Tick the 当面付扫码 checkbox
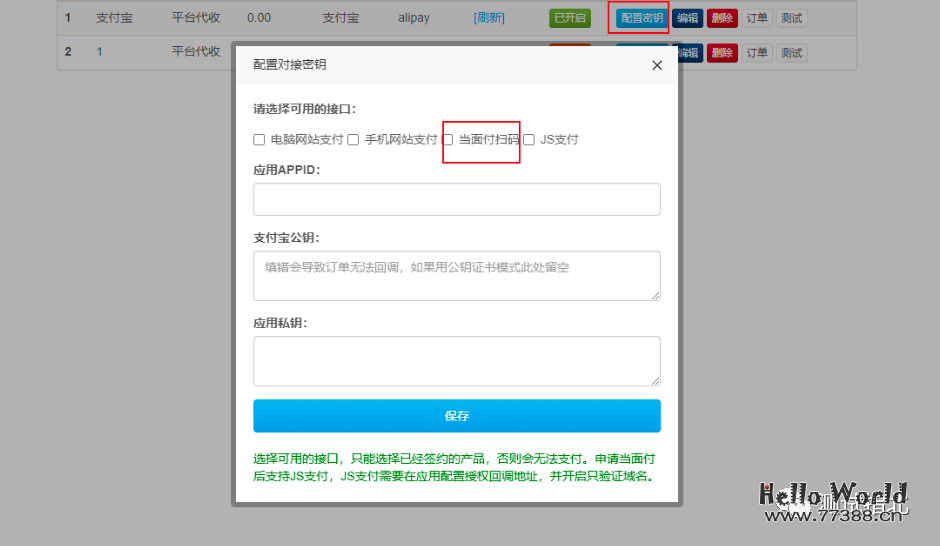The height and width of the screenshot is (546, 940). pyautogui.click(x=448, y=140)
